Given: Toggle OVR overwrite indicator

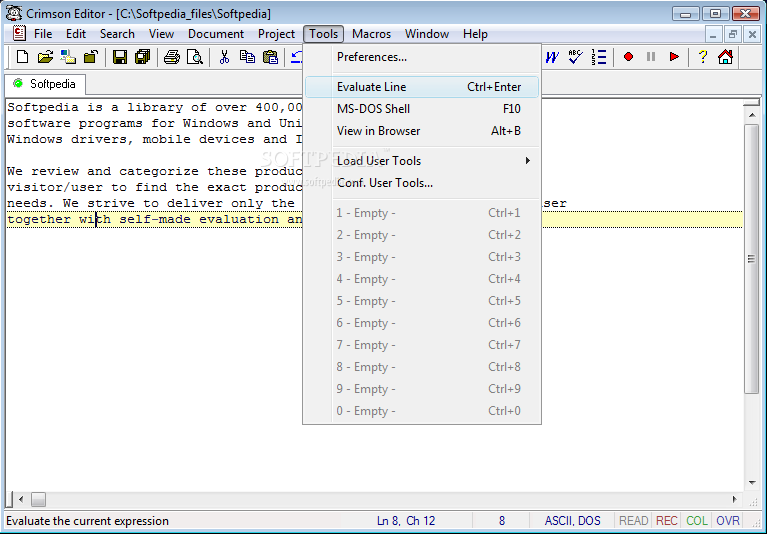Looking at the screenshot, I should pyautogui.click(x=727, y=520).
